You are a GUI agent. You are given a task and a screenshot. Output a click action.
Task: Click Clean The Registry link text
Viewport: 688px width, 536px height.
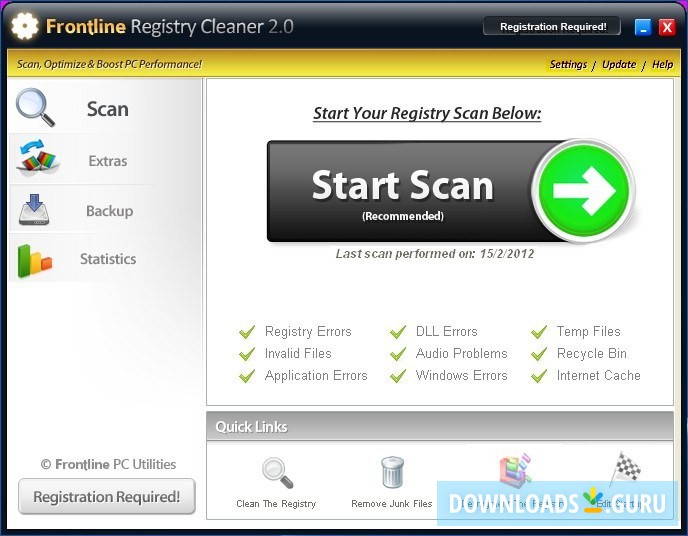(276, 504)
